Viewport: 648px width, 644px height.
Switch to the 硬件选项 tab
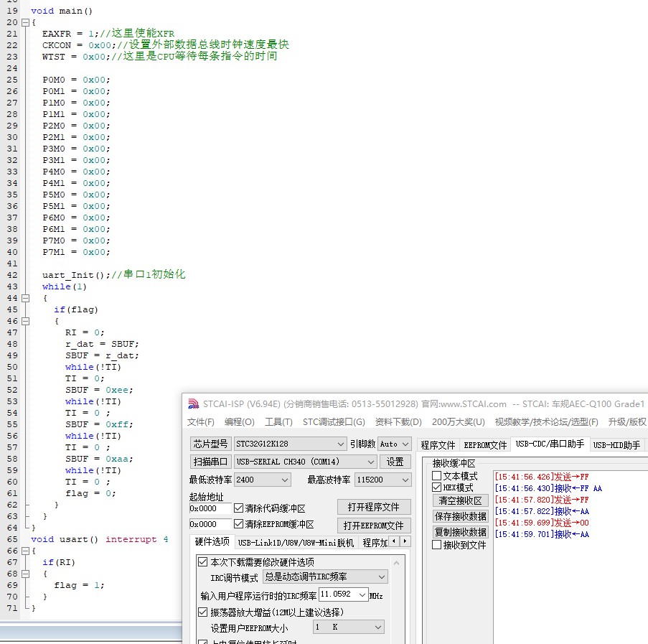pos(212,541)
